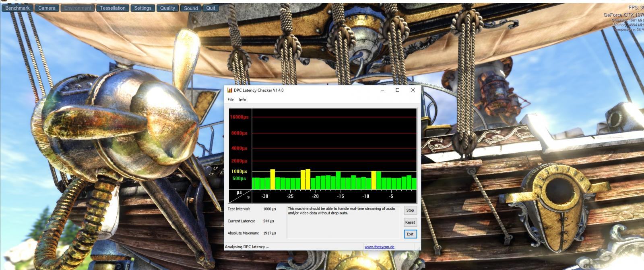The height and width of the screenshot is (270, 644).
Task: Reset the latency measurements
Action: pos(410,222)
